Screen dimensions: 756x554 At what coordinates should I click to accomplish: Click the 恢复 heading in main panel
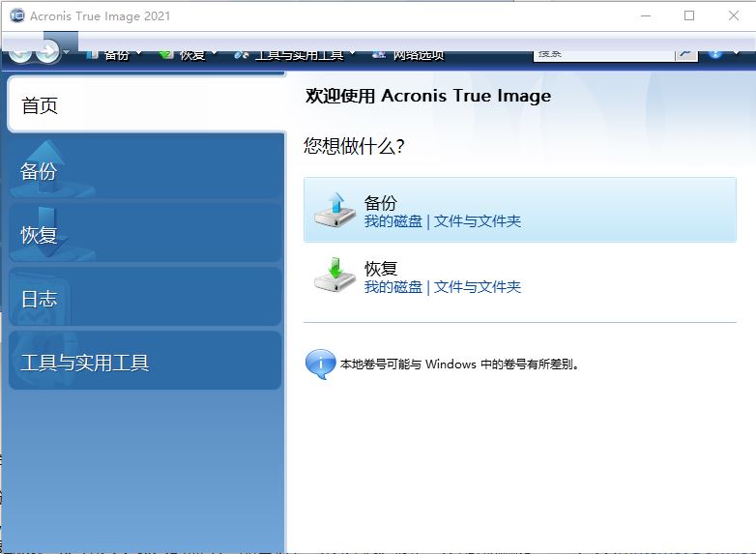click(380, 268)
